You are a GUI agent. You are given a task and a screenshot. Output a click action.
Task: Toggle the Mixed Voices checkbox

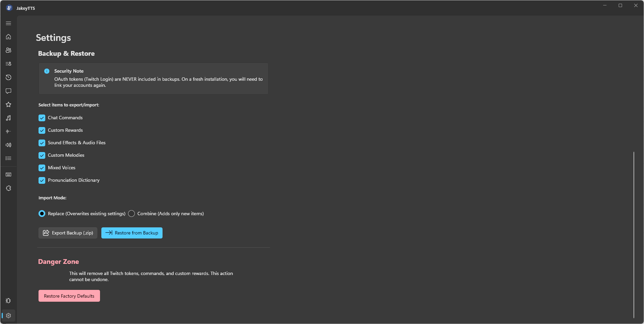[x=42, y=168]
